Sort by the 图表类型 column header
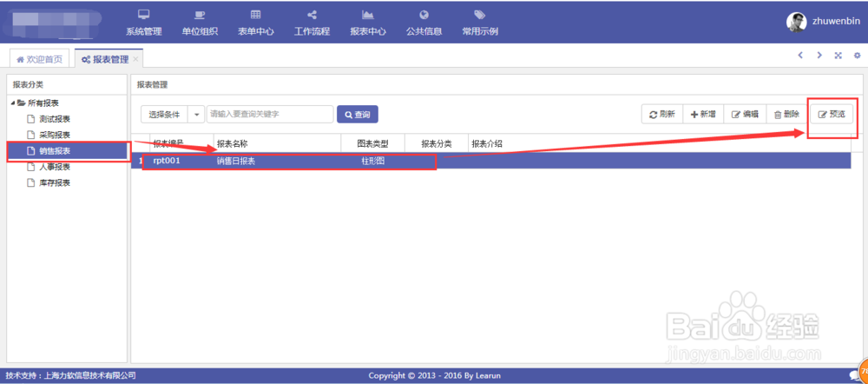The height and width of the screenshot is (384, 868). (373, 143)
